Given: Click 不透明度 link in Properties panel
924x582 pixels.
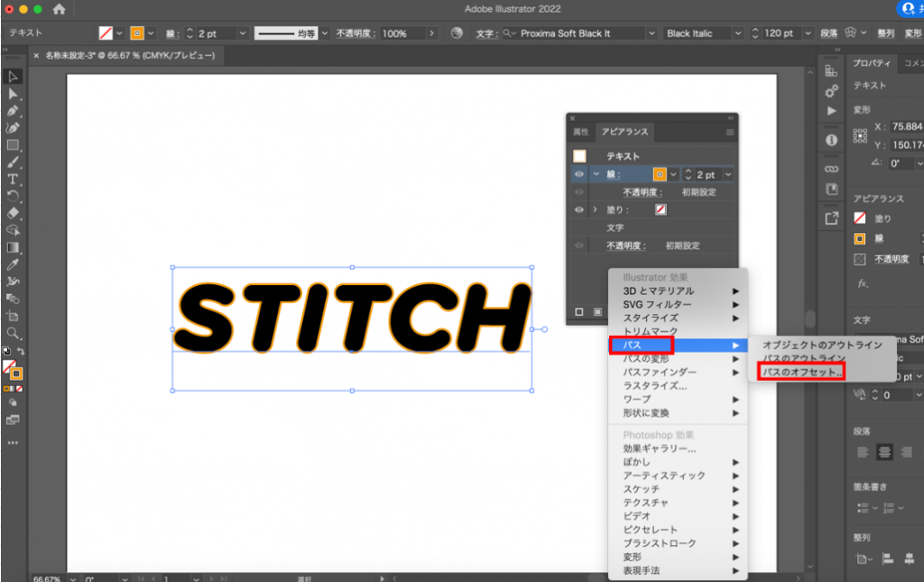Looking at the screenshot, I should coord(892,259).
